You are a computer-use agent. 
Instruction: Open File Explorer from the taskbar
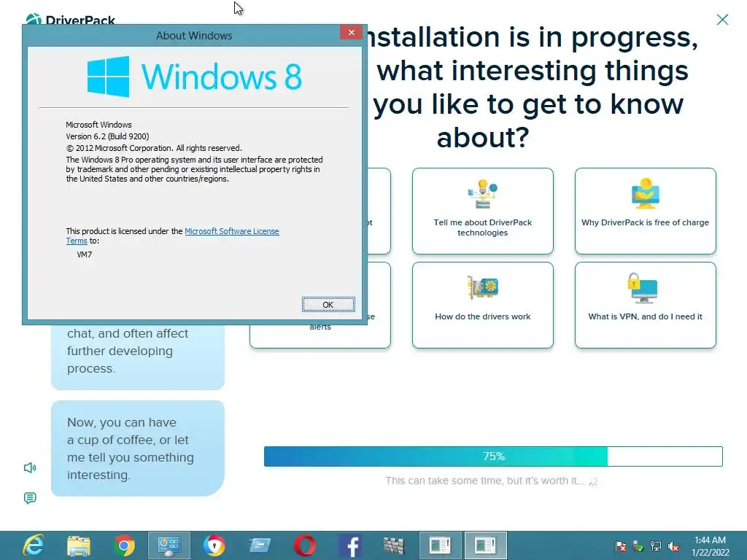point(79,545)
